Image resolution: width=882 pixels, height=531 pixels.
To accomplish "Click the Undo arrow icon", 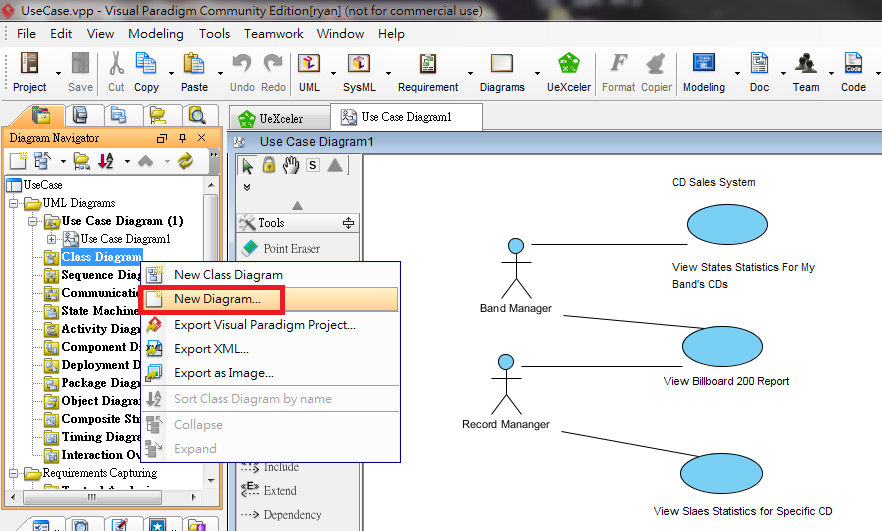I will point(242,63).
